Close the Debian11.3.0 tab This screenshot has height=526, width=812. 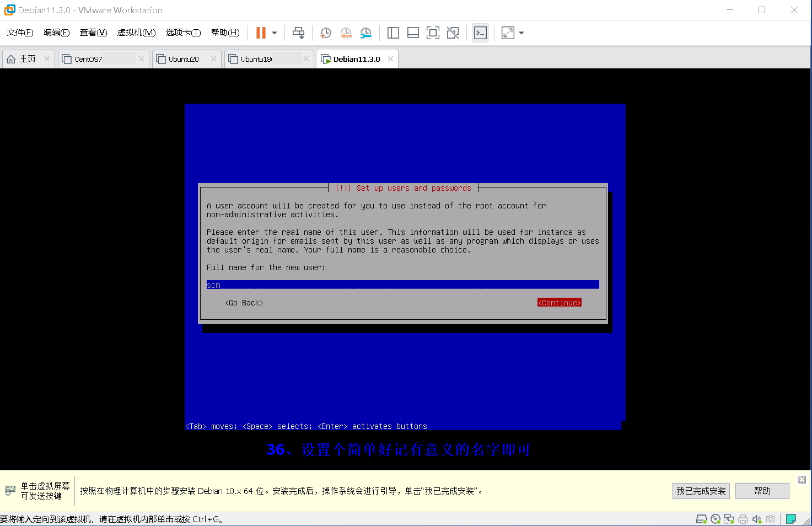coord(390,59)
